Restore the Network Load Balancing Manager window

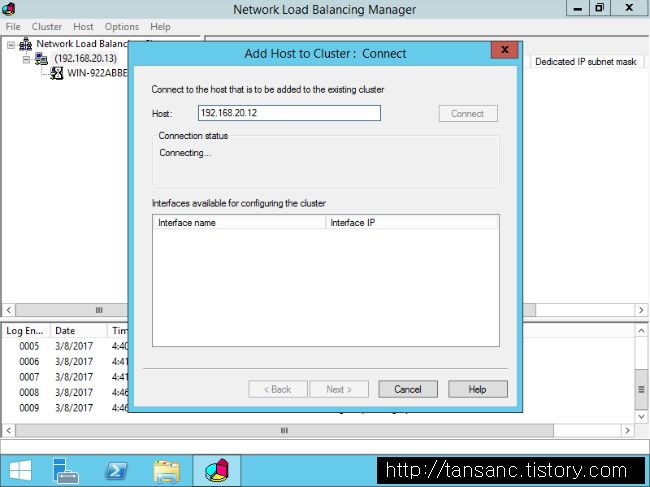599,8
